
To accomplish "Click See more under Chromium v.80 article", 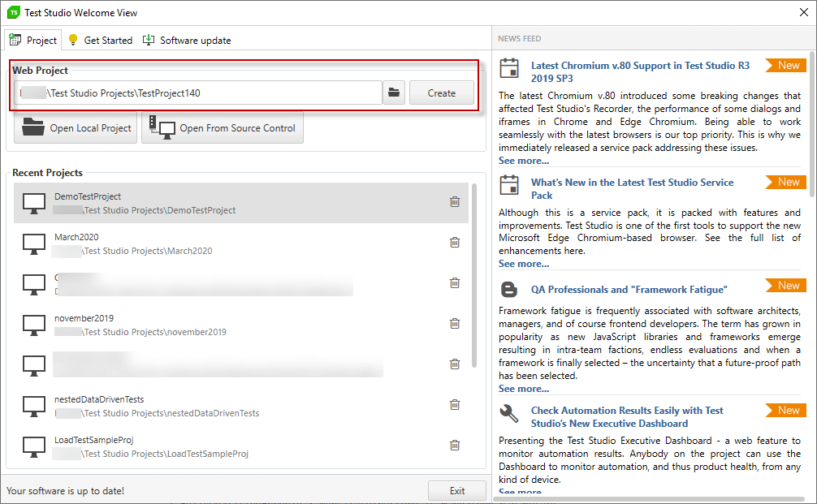I will point(524,161).
